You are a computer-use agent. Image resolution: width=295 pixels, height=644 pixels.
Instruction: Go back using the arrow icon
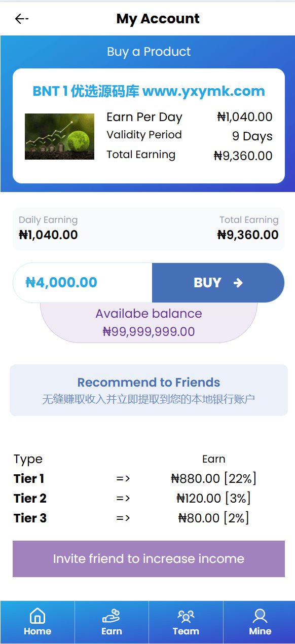pyautogui.click(x=21, y=19)
